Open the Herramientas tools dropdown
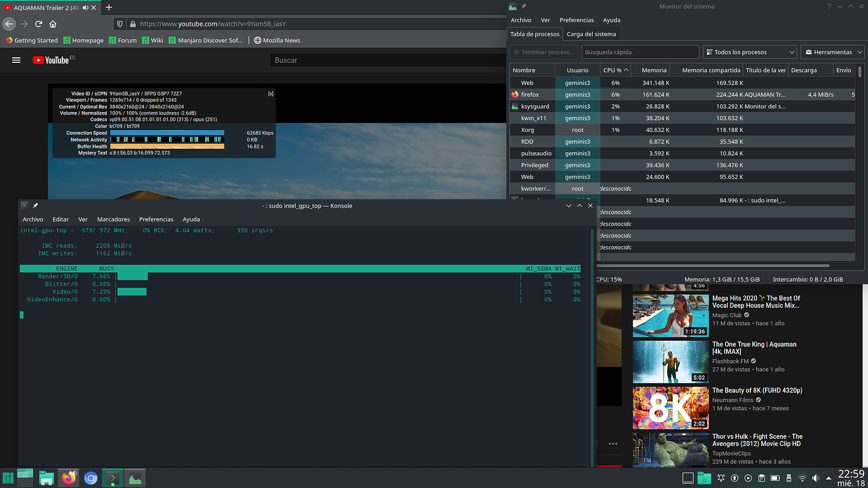 833,52
